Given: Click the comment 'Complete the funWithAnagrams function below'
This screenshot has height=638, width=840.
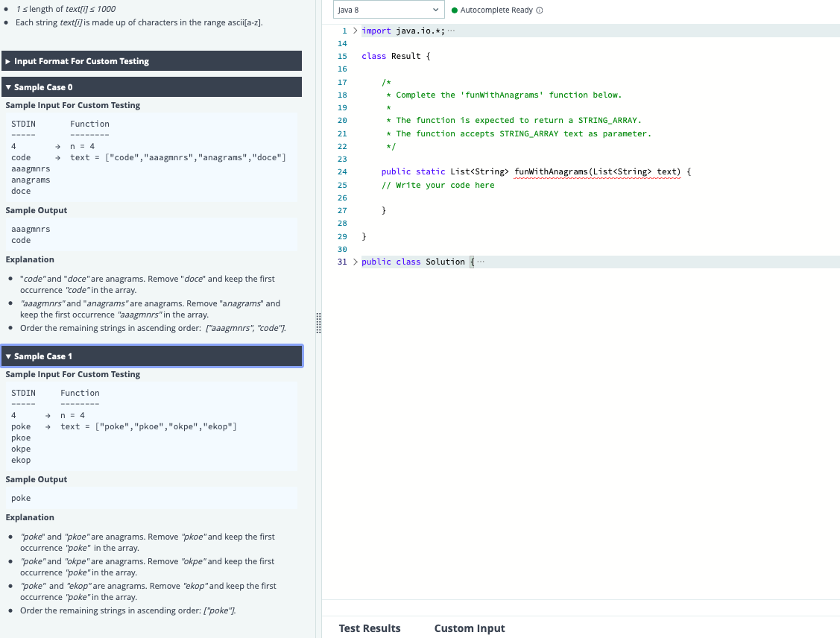Looking at the screenshot, I should pyautogui.click(x=504, y=95).
